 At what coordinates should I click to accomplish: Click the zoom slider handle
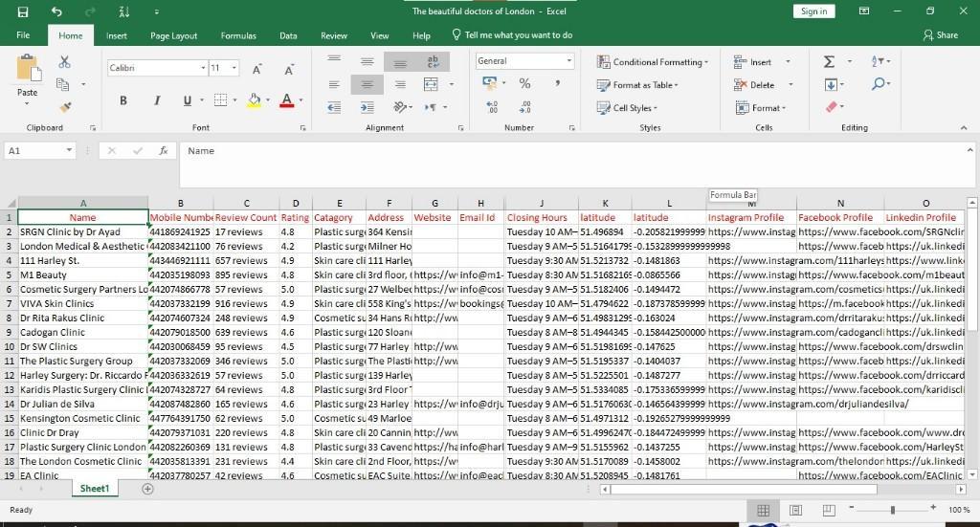[x=893, y=510]
